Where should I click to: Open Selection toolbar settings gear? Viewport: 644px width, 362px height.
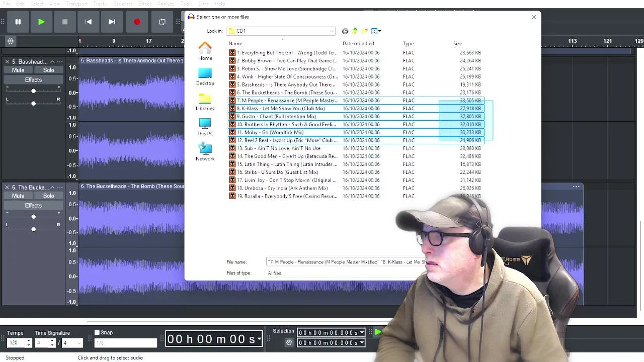[289, 342]
